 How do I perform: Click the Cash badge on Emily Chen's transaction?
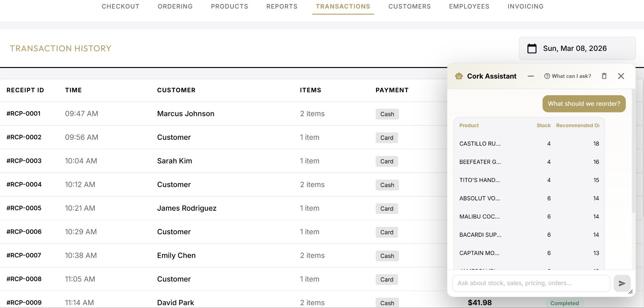point(387,256)
